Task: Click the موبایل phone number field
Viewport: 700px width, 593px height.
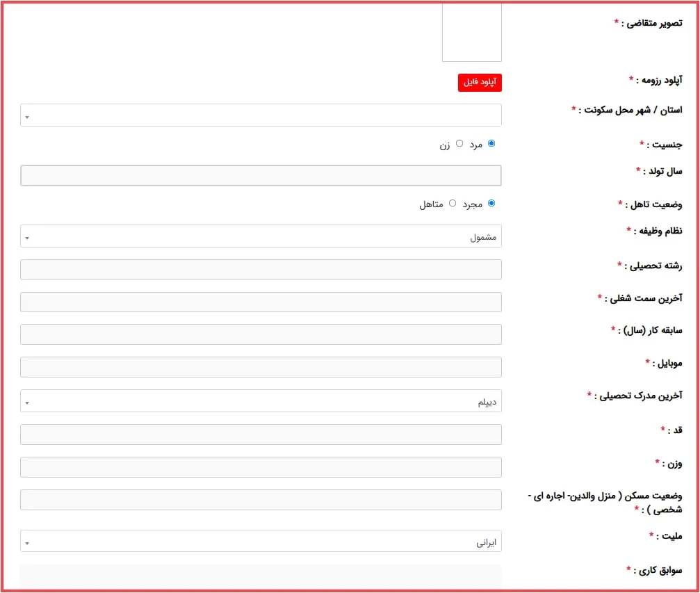Action: tap(261, 367)
